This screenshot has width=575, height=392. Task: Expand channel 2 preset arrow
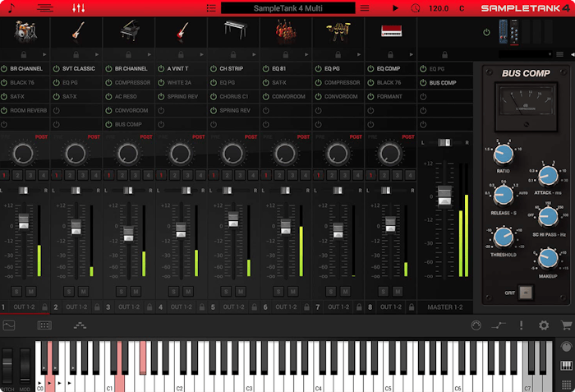[x=97, y=55]
